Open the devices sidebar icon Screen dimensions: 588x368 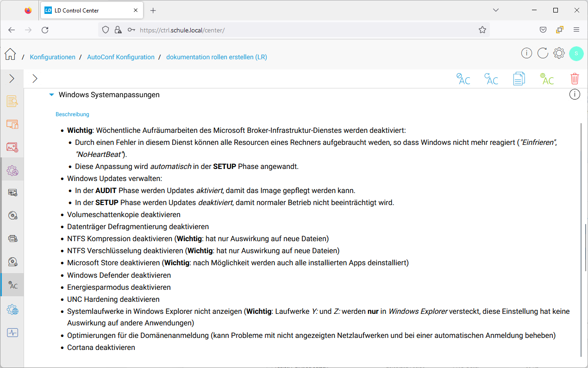click(x=12, y=124)
